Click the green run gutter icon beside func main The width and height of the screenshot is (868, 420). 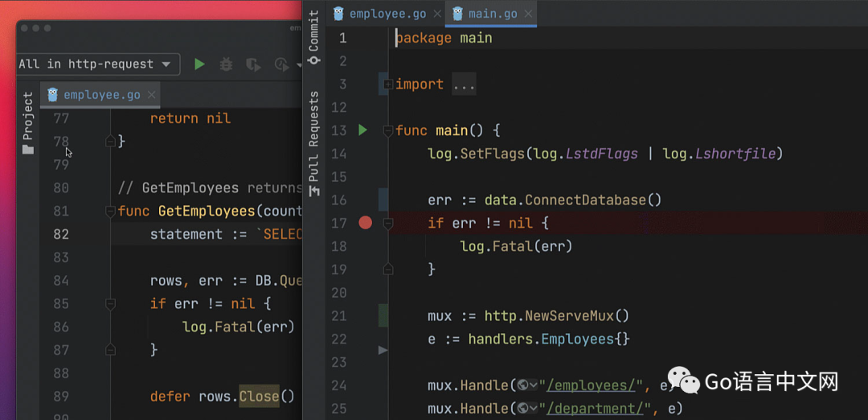[362, 130]
